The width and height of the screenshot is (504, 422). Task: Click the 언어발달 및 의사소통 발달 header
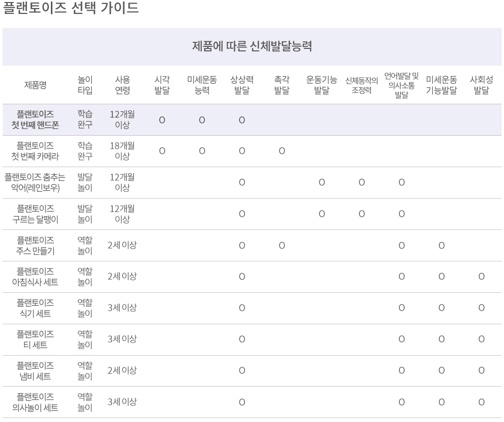[x=402, y=85]
